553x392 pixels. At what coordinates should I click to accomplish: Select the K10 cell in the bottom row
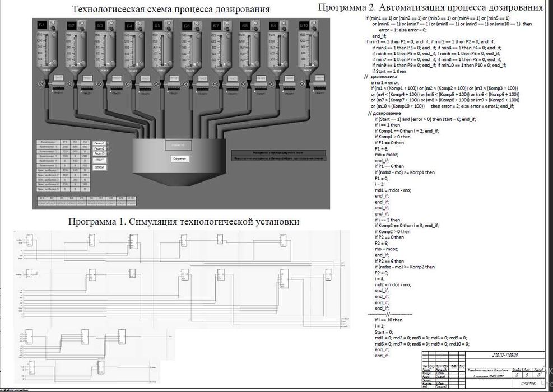(131, 198)
